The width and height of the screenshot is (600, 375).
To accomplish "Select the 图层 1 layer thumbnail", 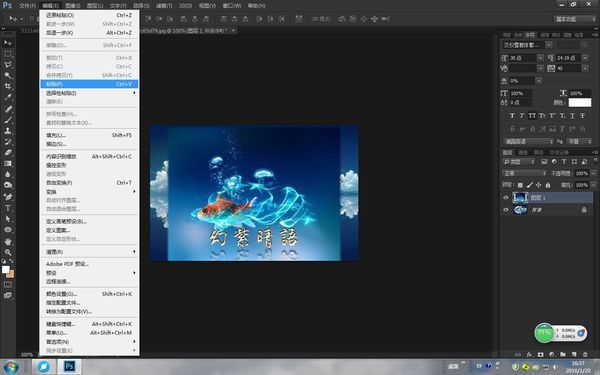I will 520,197.
